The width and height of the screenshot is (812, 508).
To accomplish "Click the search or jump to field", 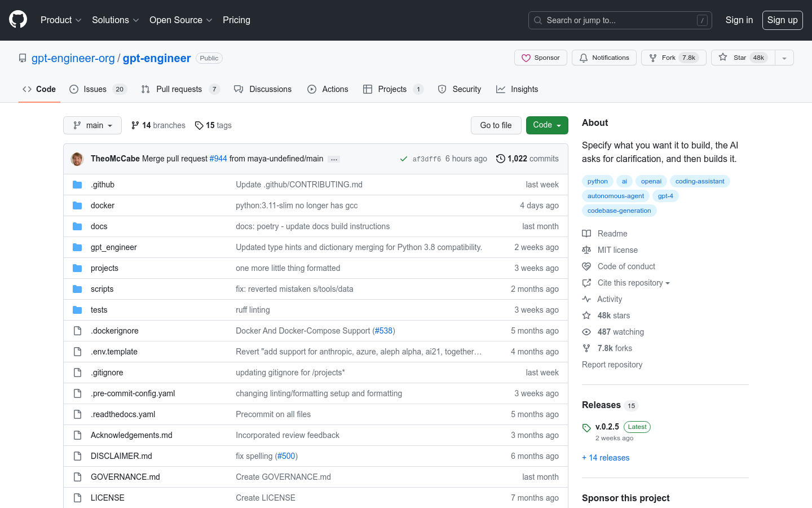I will 620,20.
